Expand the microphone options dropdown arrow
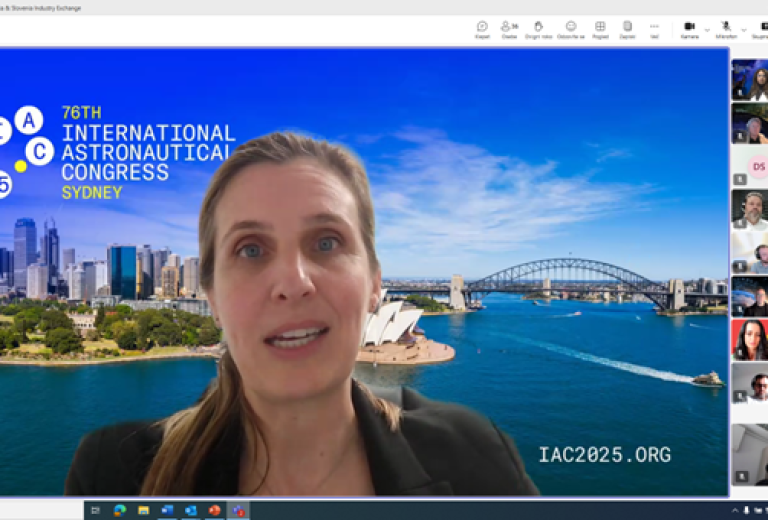This screenshot has height=520, width=768. [744, 30]
